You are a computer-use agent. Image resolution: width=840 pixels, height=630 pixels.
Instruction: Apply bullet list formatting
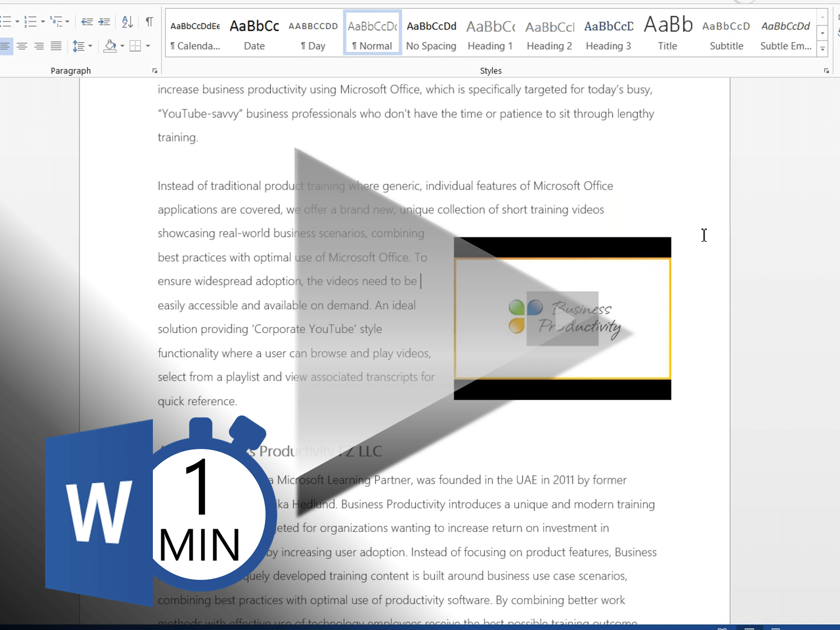tap(5, 22)
